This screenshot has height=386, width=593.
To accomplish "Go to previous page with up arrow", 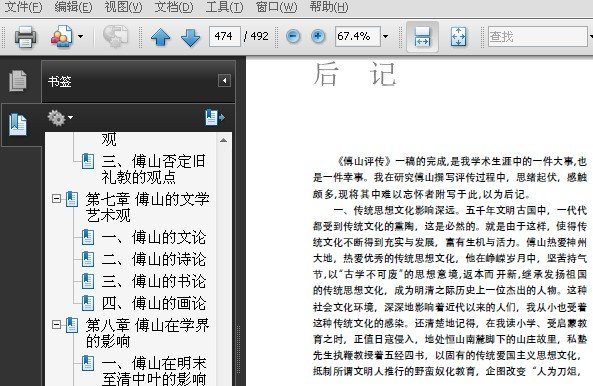I will (160, 37).
